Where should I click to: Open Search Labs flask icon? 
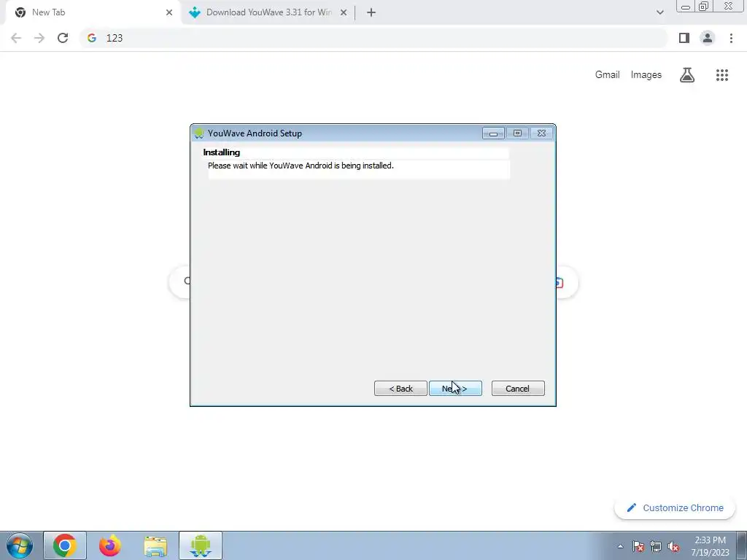click(687, 75)
